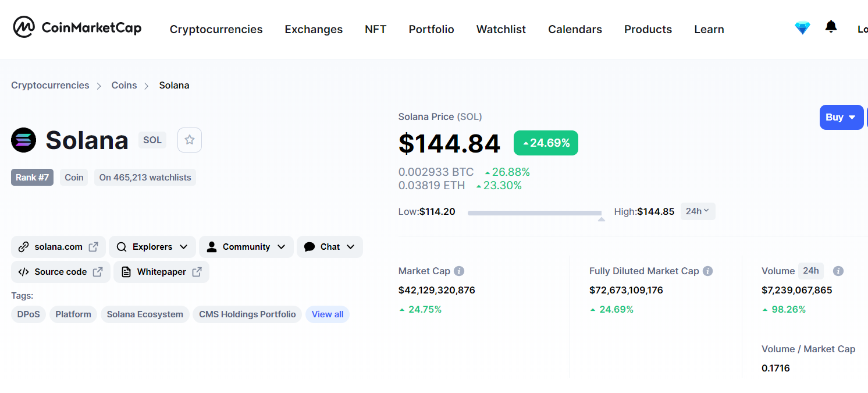Image resolution: width=868 pixels, height=393 pixels.
Task: Click the Volume / Market Cap value 0.1716
Action: coord(775,368)
